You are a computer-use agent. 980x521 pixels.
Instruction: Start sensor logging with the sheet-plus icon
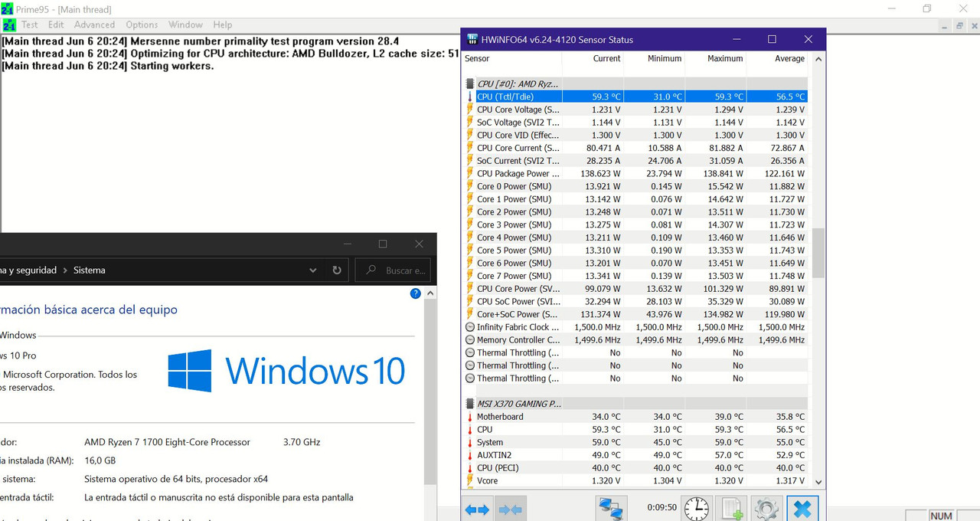tap(733, 509)
